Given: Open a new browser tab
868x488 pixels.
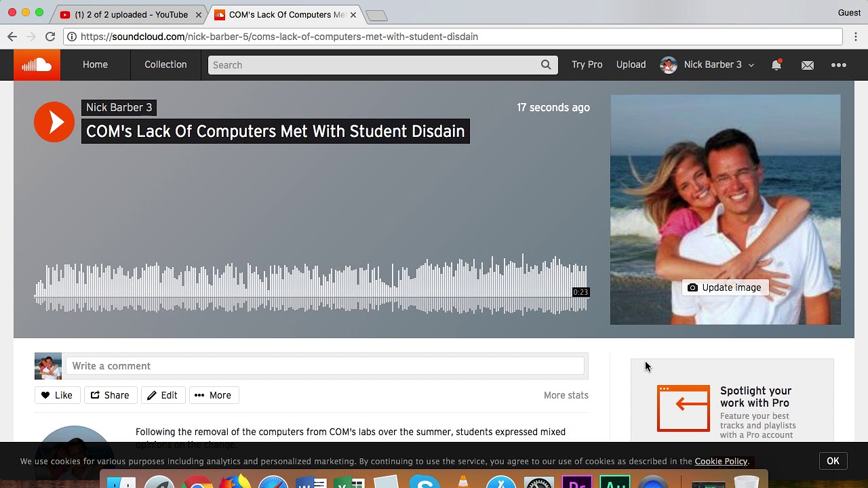Looking at the screenshot, I should point(376,15).
